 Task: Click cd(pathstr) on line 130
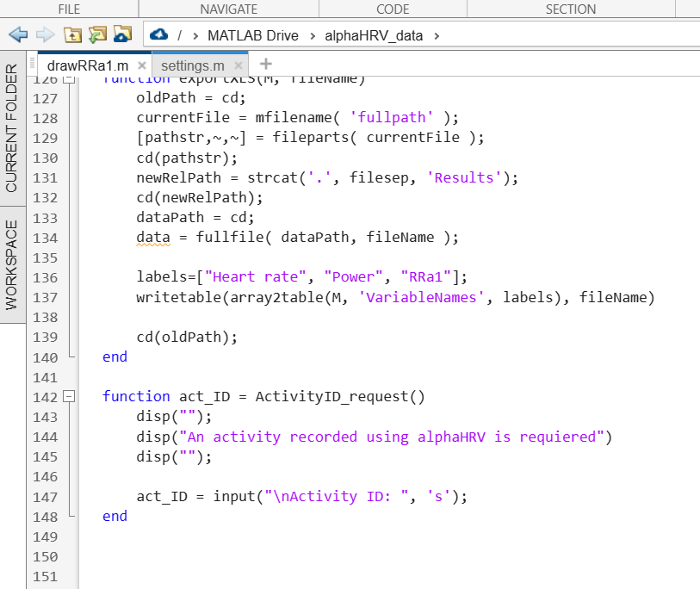[187, 158]
